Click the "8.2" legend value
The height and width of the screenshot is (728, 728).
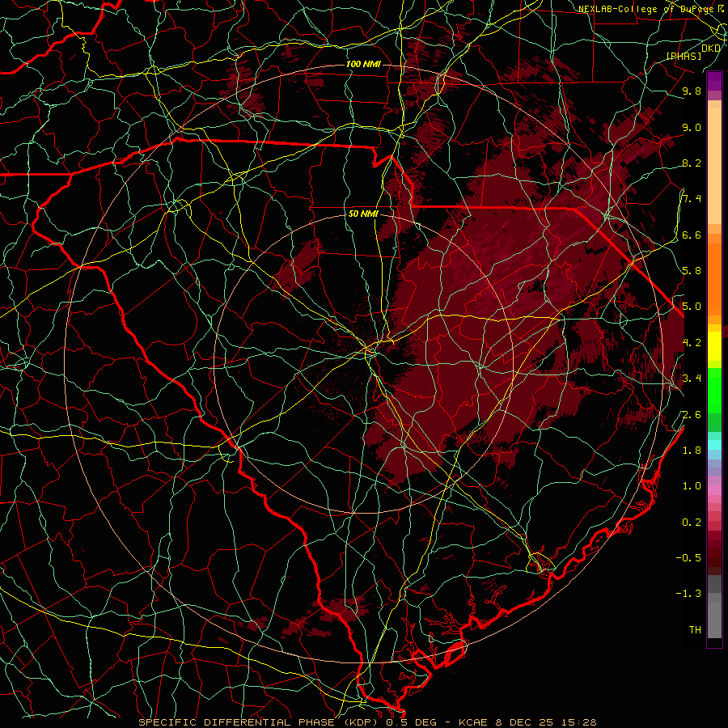pyautogui.click(x=692, y=163)
